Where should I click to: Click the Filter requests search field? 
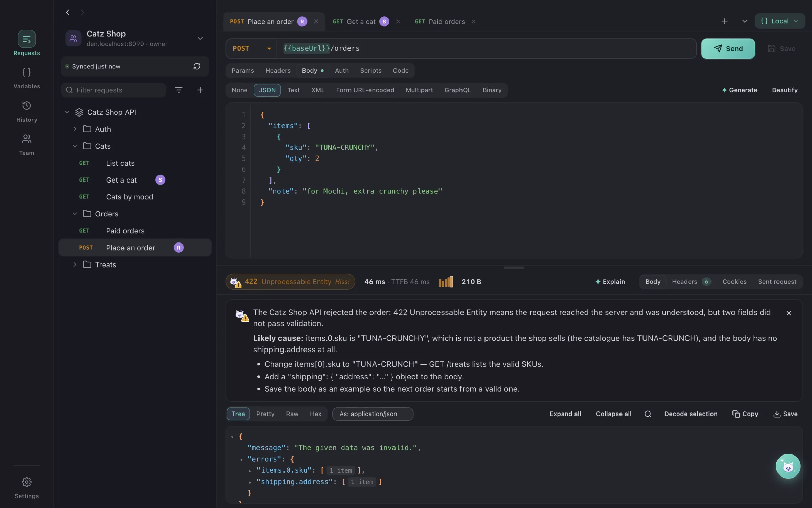[x=114, y=90]
